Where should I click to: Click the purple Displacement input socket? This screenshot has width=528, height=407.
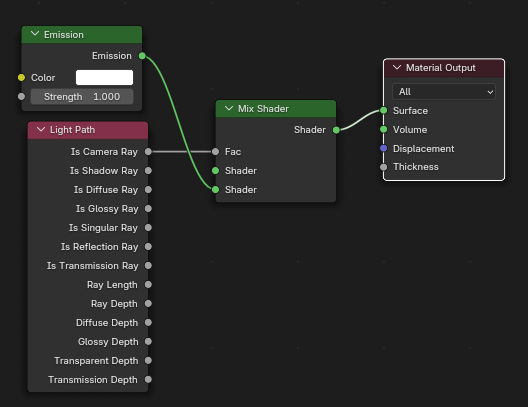click(384, 148)
